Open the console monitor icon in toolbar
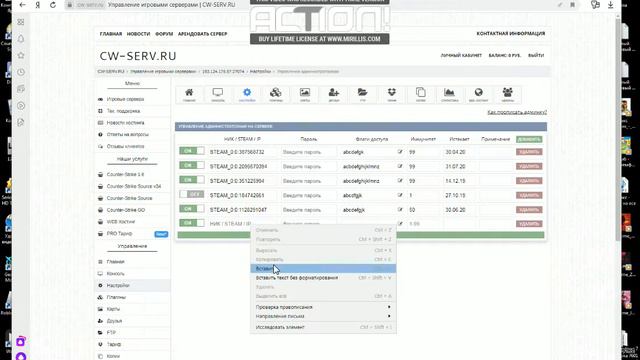 coord(218,95)
